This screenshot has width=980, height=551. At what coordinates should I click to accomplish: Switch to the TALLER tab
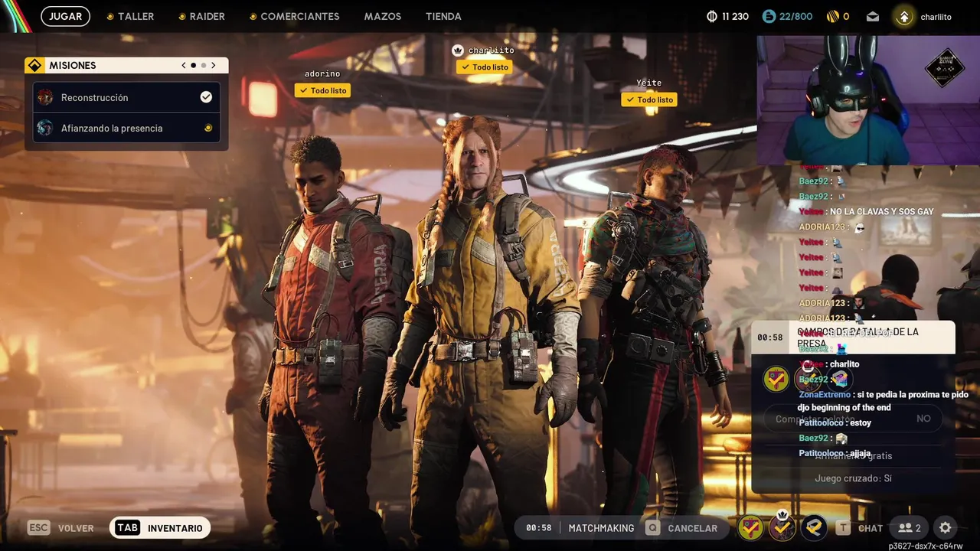tap(130, 16)
